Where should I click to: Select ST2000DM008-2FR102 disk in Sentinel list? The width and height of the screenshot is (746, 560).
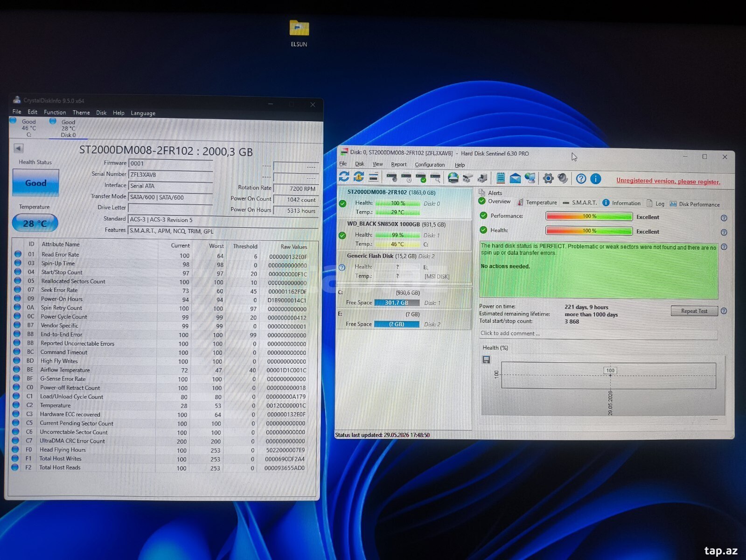(404, 203)
